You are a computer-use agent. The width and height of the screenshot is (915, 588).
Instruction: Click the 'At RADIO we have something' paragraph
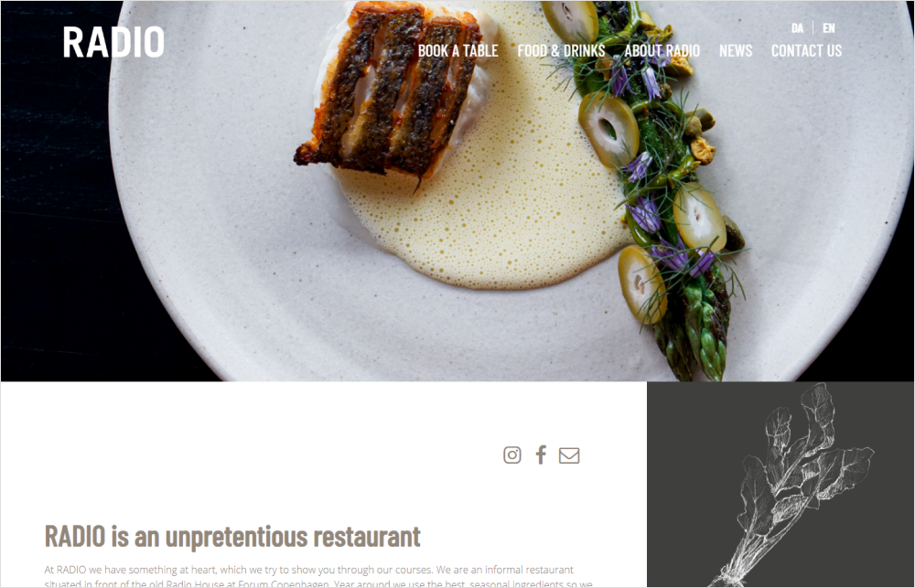coord(318,576)
